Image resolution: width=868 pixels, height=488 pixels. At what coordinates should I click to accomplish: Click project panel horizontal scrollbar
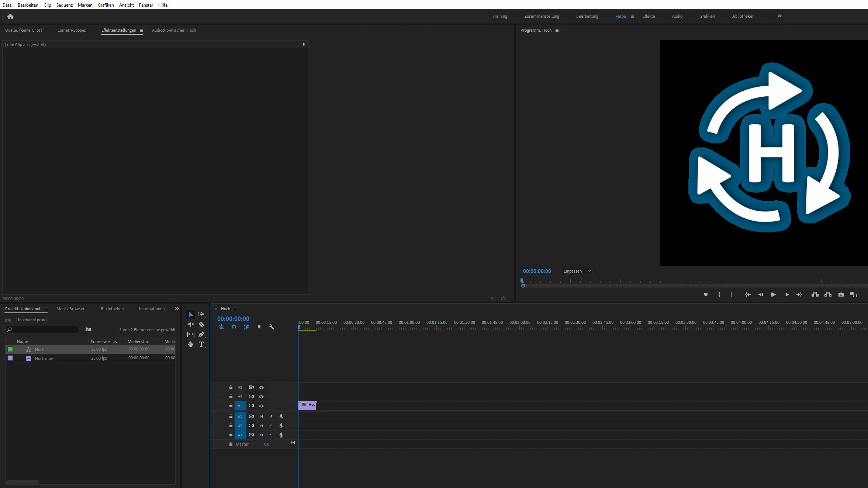coord(22,482)
